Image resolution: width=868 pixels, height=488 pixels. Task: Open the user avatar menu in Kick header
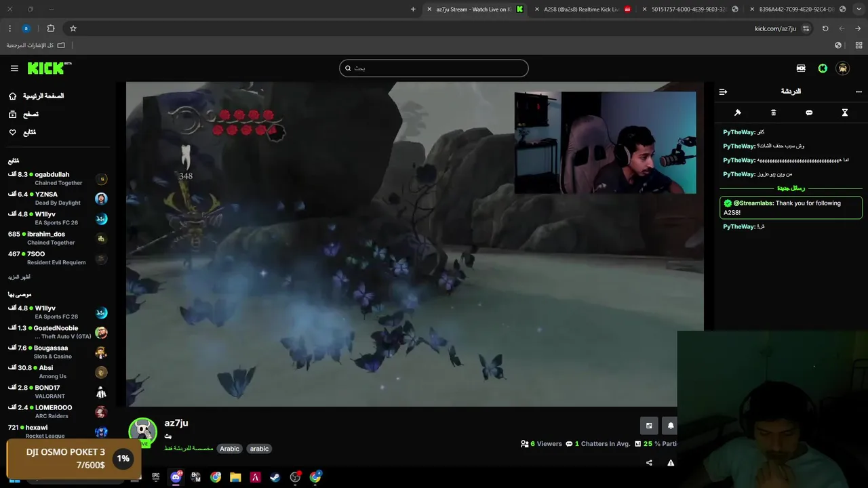(843, 68)
